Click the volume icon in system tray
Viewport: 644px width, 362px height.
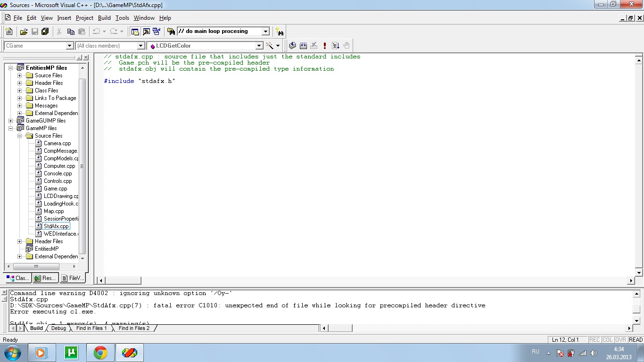(x=594, y=353)
